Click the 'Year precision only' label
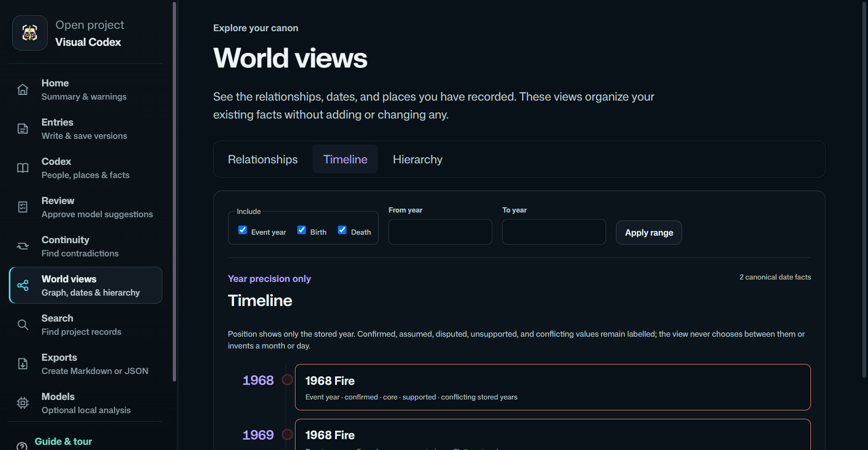 tap(270, 279)
